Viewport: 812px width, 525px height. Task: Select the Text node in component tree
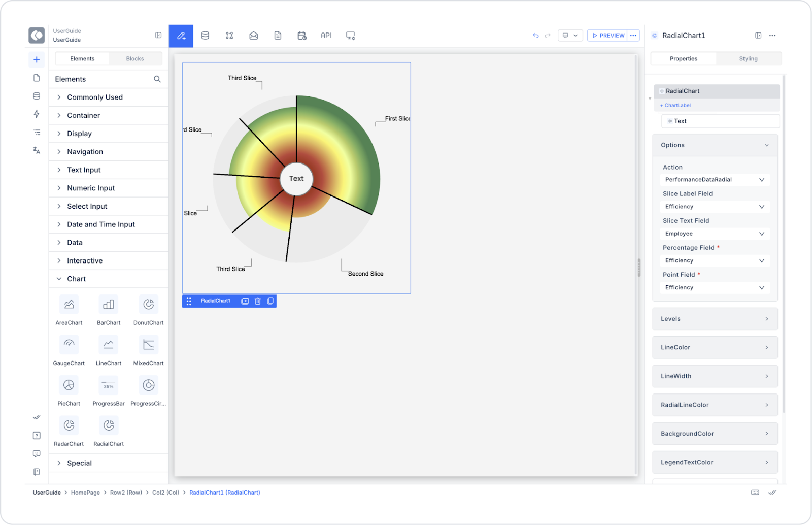721,121
